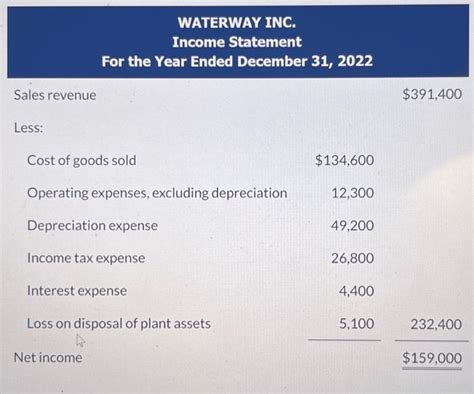
Task: Select the $391,400 sales revenue amount
Action: coord(432,94)
